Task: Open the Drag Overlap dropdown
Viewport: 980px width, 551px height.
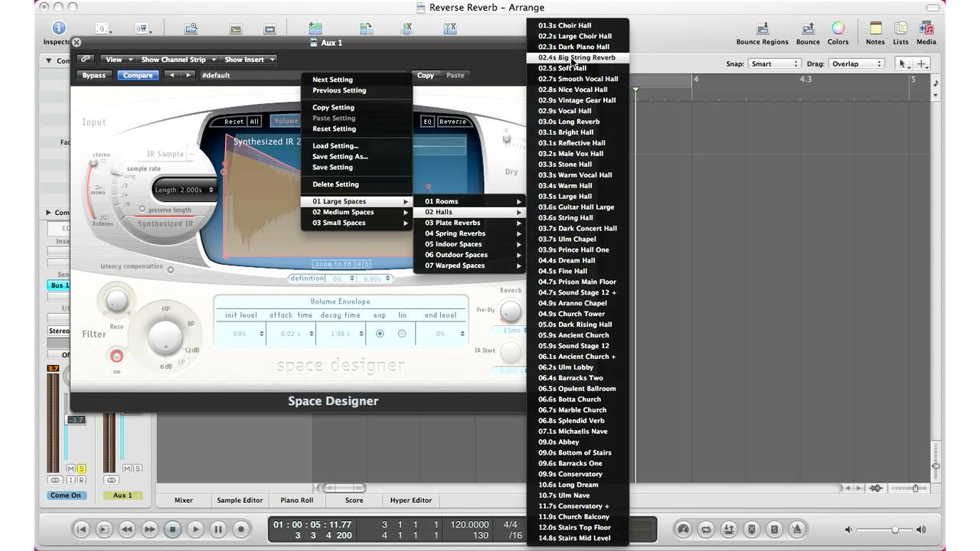Action: pyautogui.click(x=855, y=64)
